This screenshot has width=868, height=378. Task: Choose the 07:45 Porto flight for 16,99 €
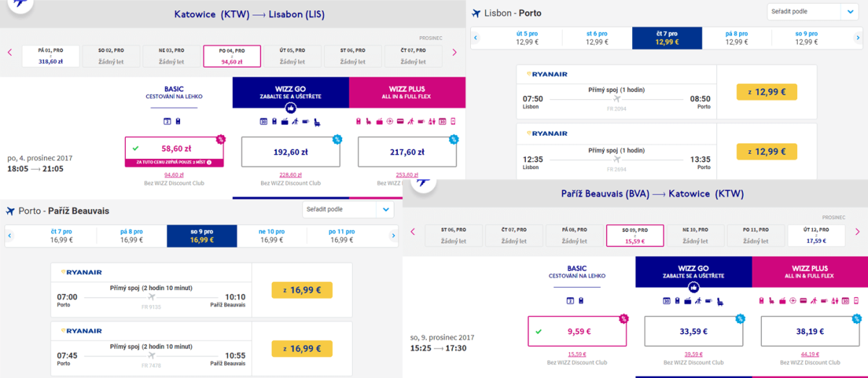(302, 348)
